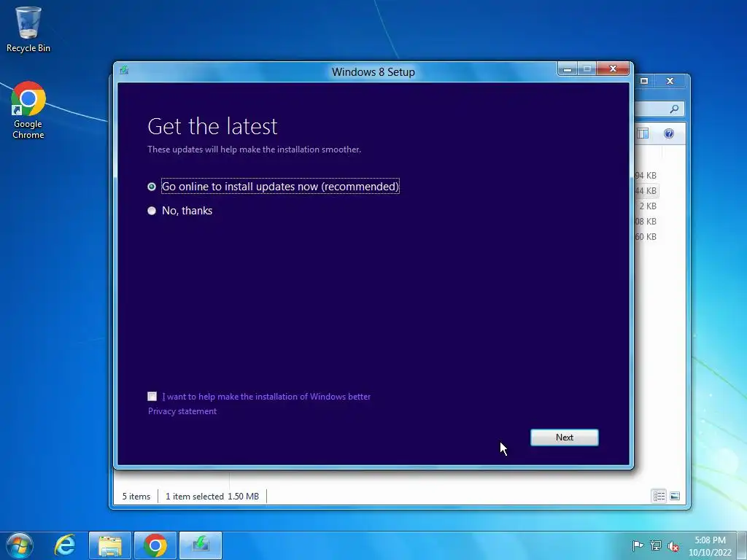Open the Action Center flag tray icon
747x560 pixels.
tap(638, 545)
